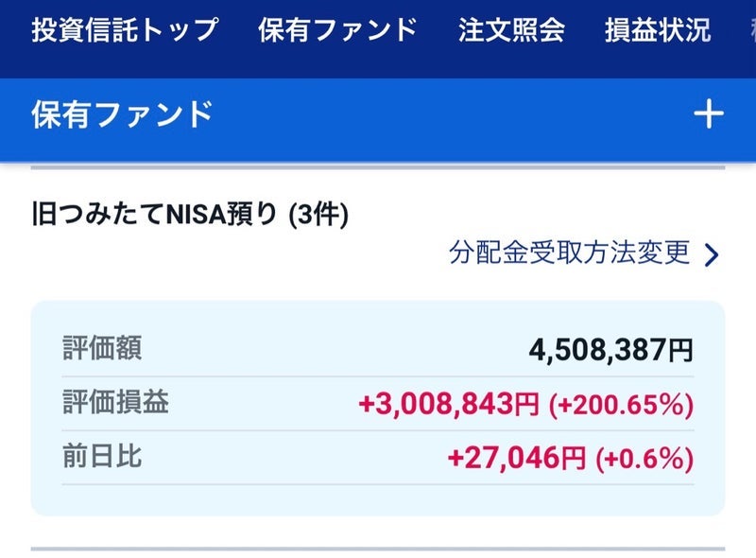The image size is (756, 558).
Task: Click the chevron arrow beside 分配金受取方法変更
Action: pos(712,254)
